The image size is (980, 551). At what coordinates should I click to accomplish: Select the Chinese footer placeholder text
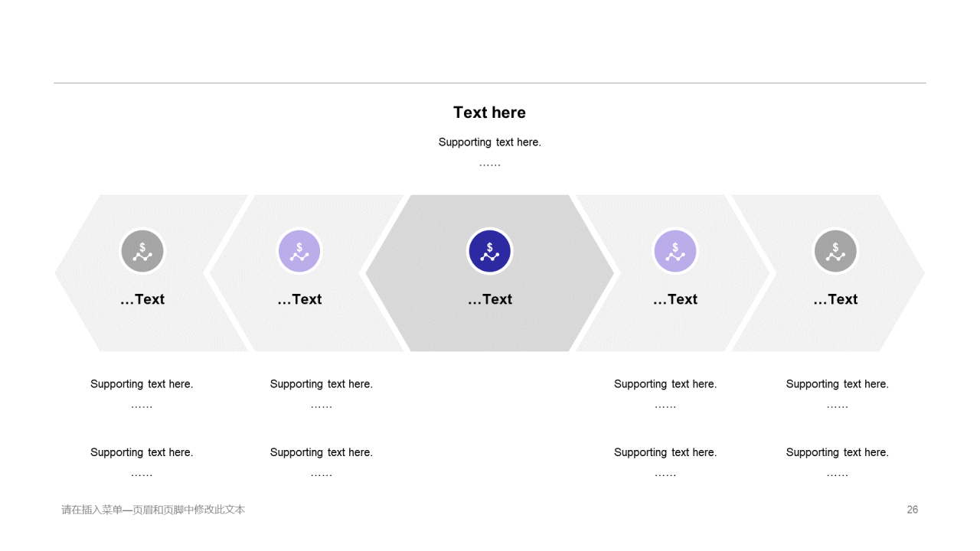(x=153, y=510)
